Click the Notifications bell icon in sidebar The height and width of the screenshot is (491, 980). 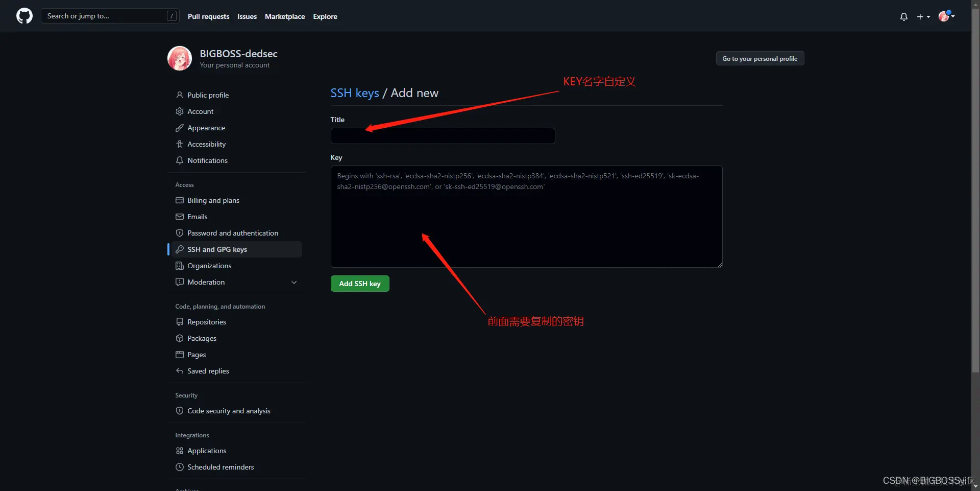click(x=180, y=160)
